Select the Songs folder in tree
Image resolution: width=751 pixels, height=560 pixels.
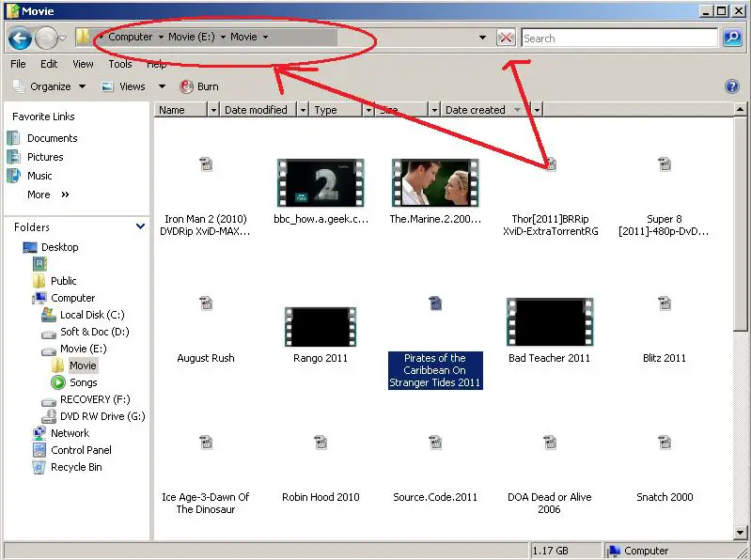83,382
